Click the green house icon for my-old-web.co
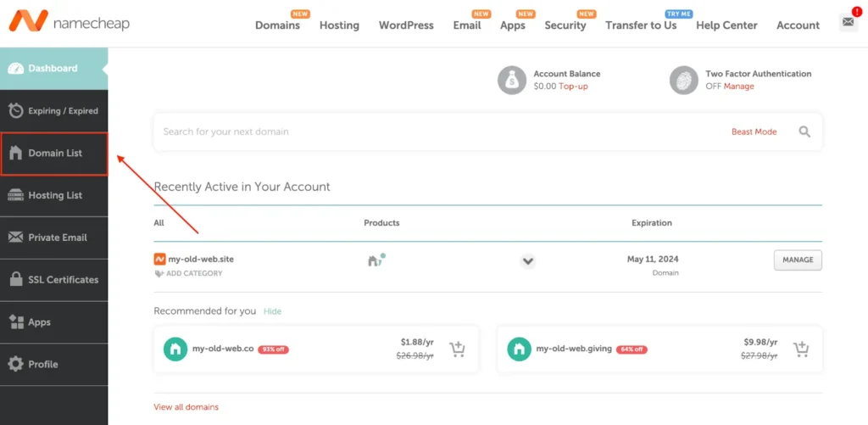This screenshot has height=425, width=868. [x=175, y=350]
